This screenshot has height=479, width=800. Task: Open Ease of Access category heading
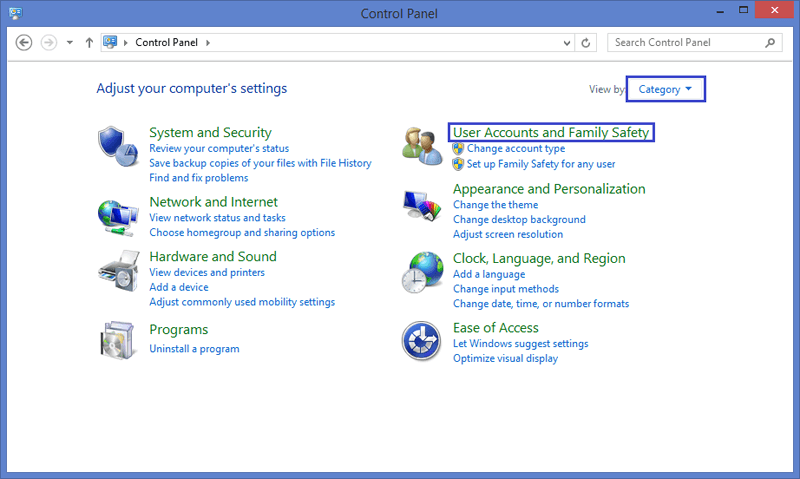[496, 328]
